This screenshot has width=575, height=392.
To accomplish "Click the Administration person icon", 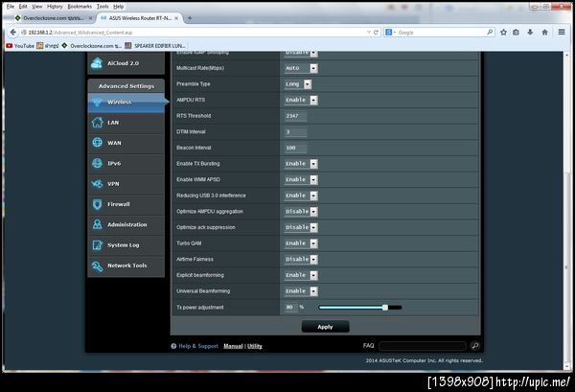I will pyautogui.click(x=97, y=224).
